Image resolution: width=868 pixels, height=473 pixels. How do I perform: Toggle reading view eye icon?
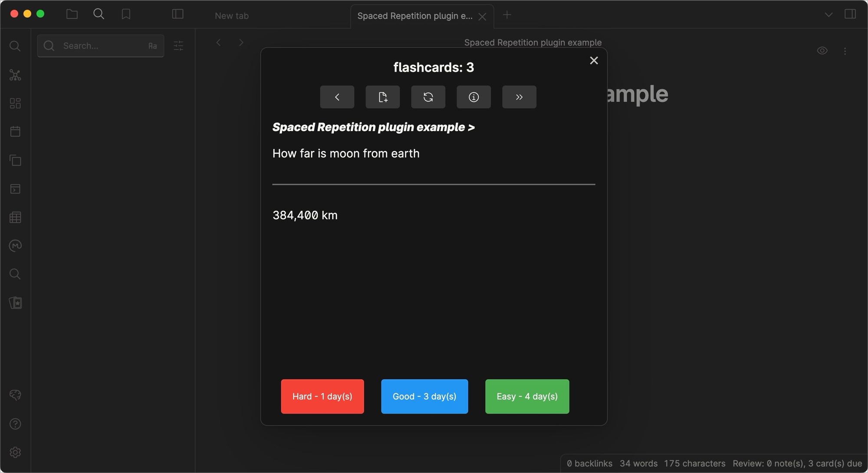click(822, 51)
